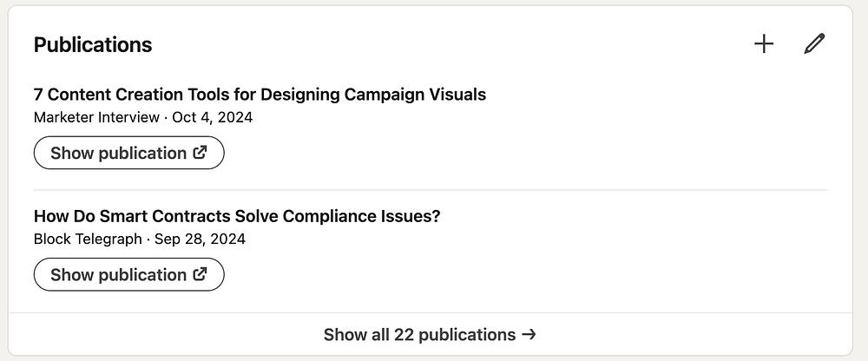Click the pencil icon to edit publications
This screenshot has width=868, height=361.
coord(814,44)
